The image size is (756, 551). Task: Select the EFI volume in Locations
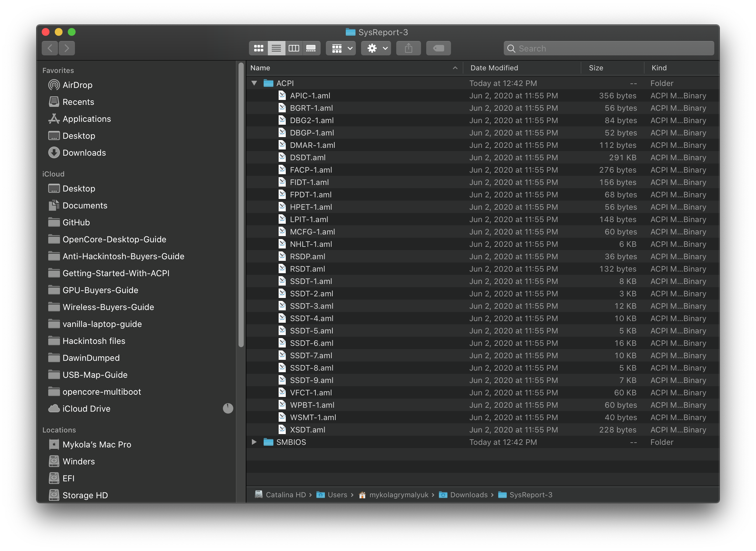68,478
